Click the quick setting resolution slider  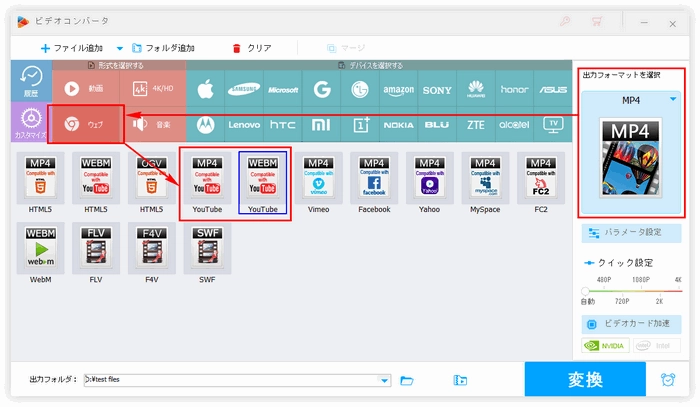(631, 290)
